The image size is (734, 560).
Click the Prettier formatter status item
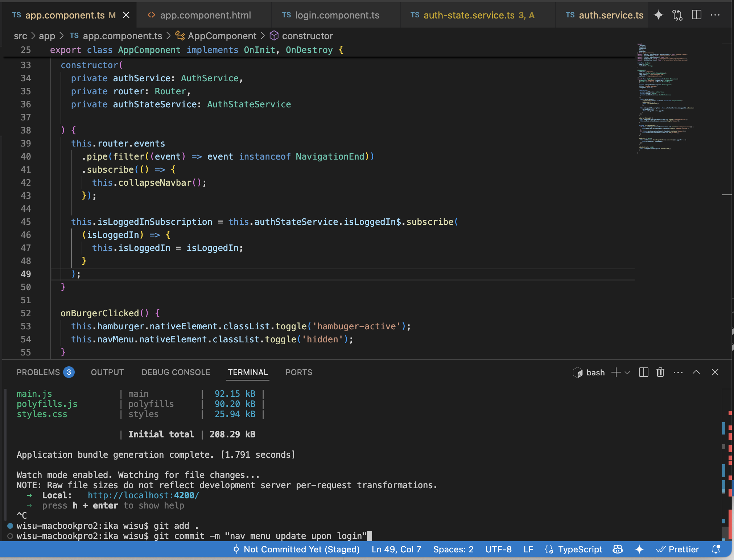coord(677,549)
